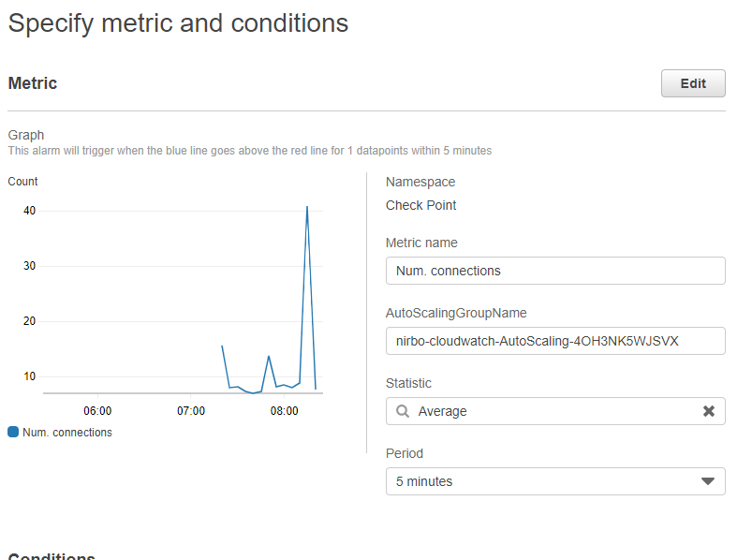Viewport: 752px width, 560px height.
Task: Click the Check Point namespace value
Action: point(421,205)
